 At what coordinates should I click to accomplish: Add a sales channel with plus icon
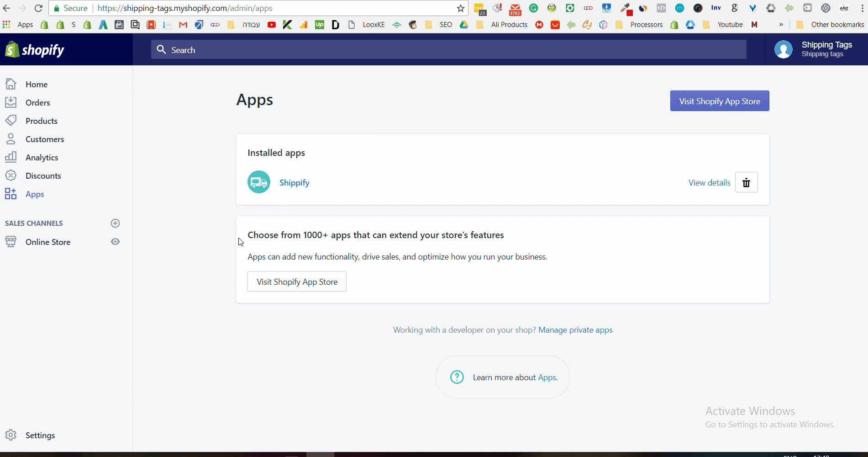pos(116,223)
